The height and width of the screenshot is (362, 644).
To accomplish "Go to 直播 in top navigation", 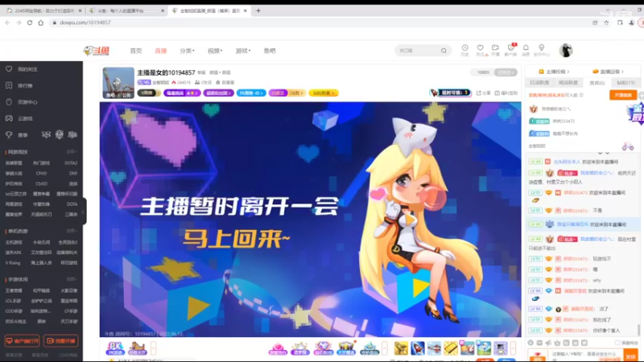I will click(x=160, y=51).
